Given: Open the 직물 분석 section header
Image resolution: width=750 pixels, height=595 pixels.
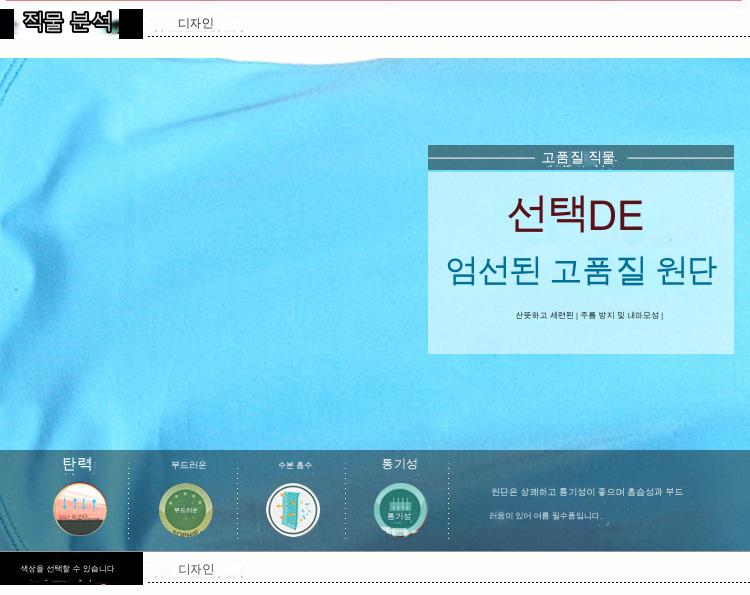Looking at the screenshot, I should (70, 22).
